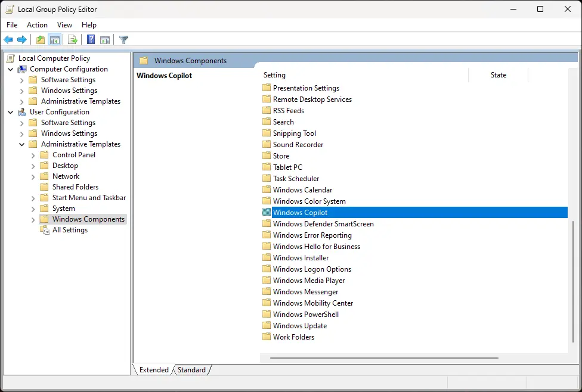Click the Snipping Tool folder icon
The image size is (582, 392).
pyautogui.click(x=267, y=133)
